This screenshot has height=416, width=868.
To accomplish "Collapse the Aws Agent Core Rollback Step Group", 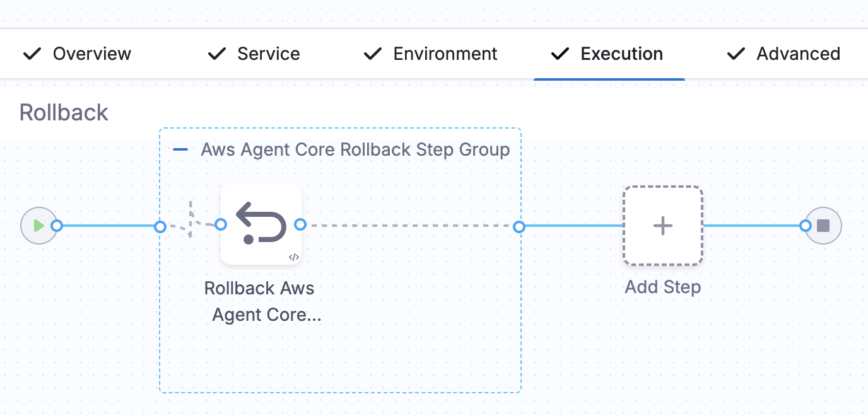I will pyautogui.click(x=180, y=150).
